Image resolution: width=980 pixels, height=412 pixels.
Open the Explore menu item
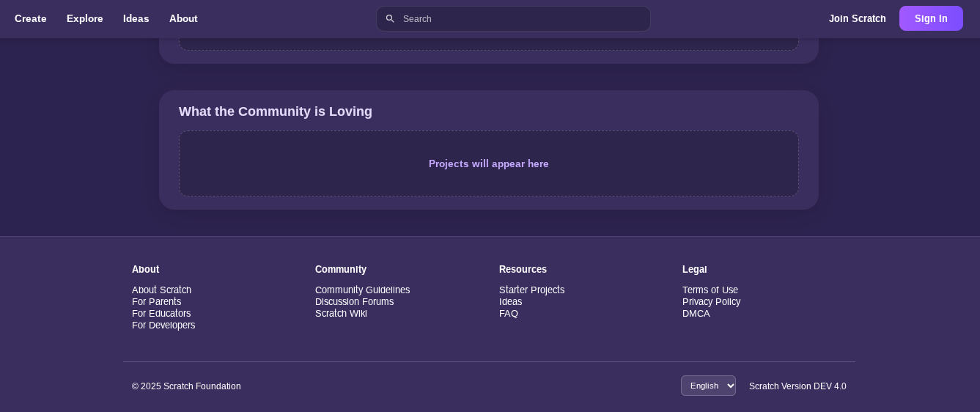click(85, 19)
